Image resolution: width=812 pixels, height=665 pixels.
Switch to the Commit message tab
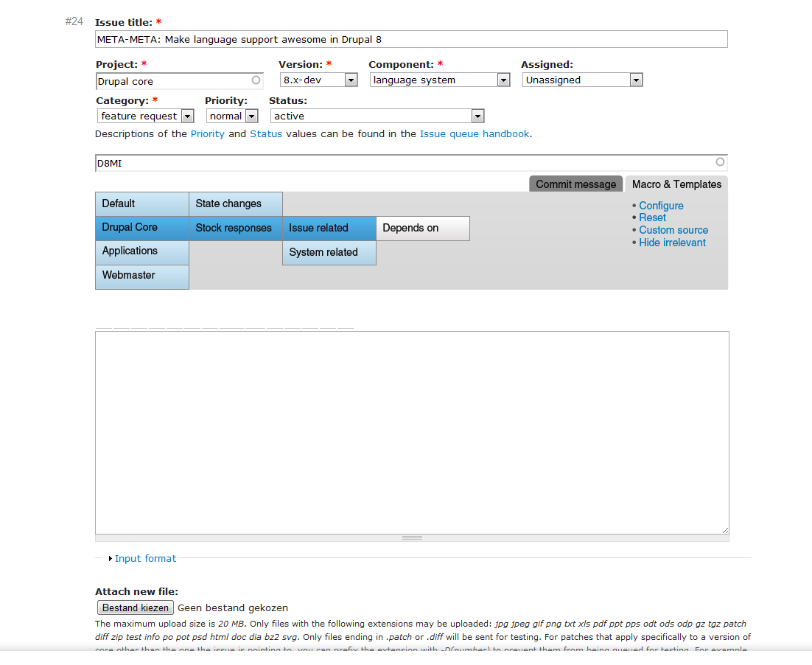[x=575, y=184]
